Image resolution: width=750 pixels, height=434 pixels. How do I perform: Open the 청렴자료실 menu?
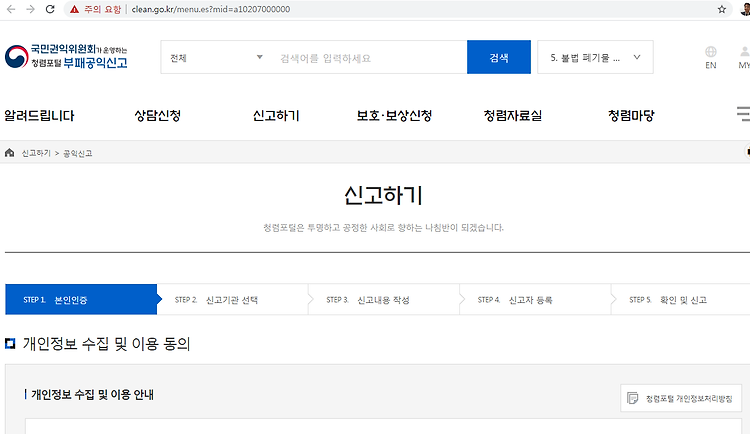[513, 115]
